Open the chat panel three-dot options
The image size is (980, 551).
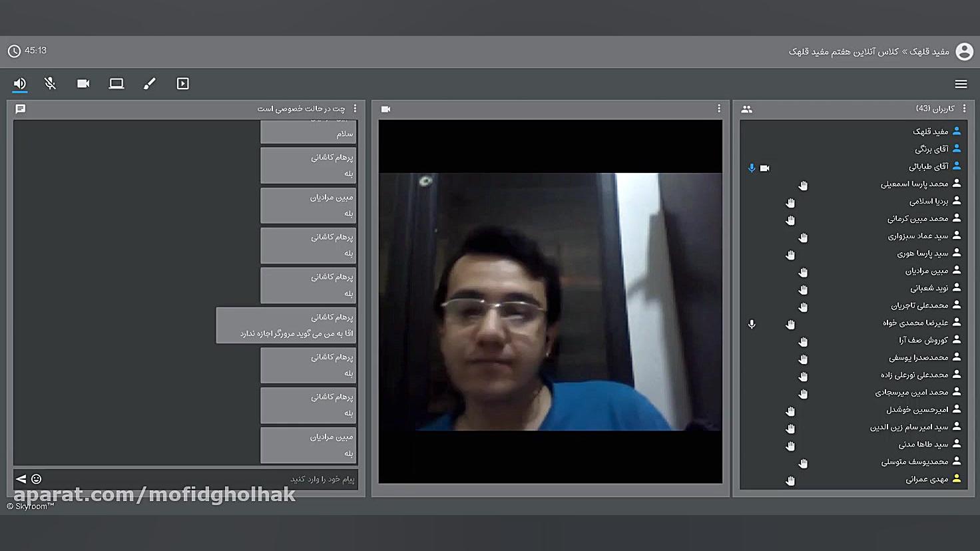click(x=355, y=108)
